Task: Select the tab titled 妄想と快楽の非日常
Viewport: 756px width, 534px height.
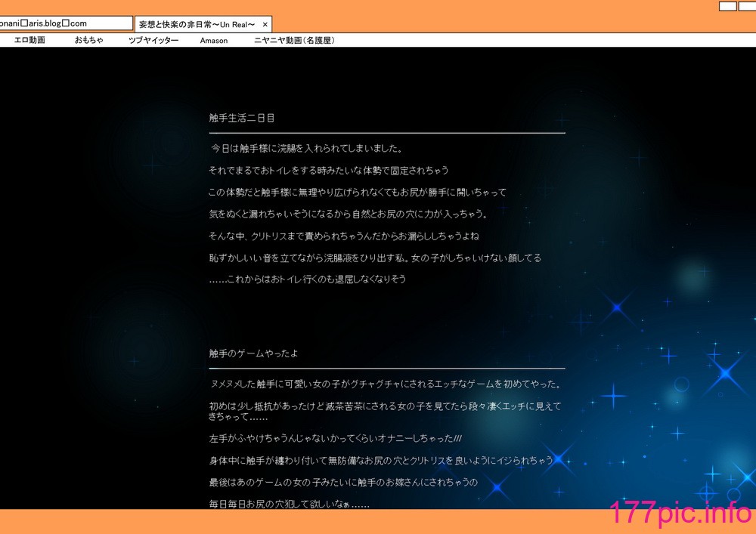Action: tap(203, 24)
